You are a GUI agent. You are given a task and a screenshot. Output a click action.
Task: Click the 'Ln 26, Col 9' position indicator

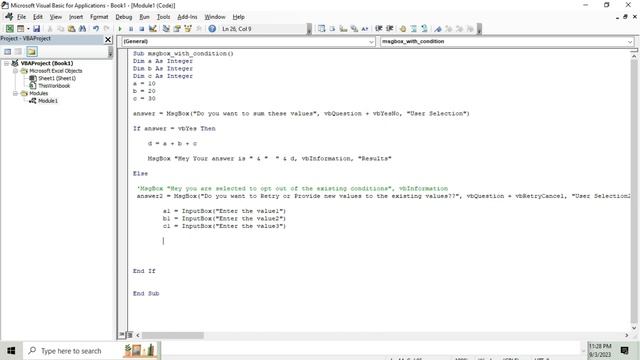237,29
